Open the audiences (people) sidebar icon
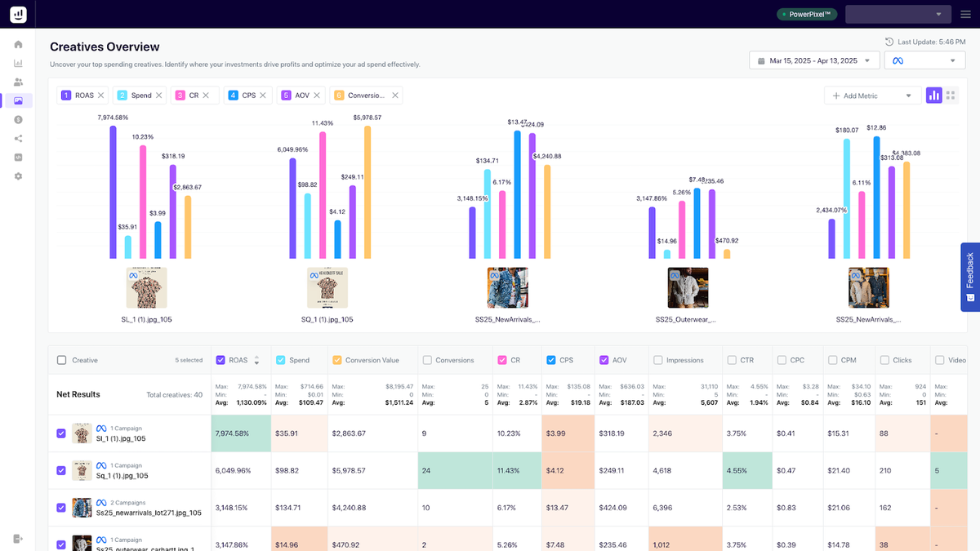 tap(17, 82)
